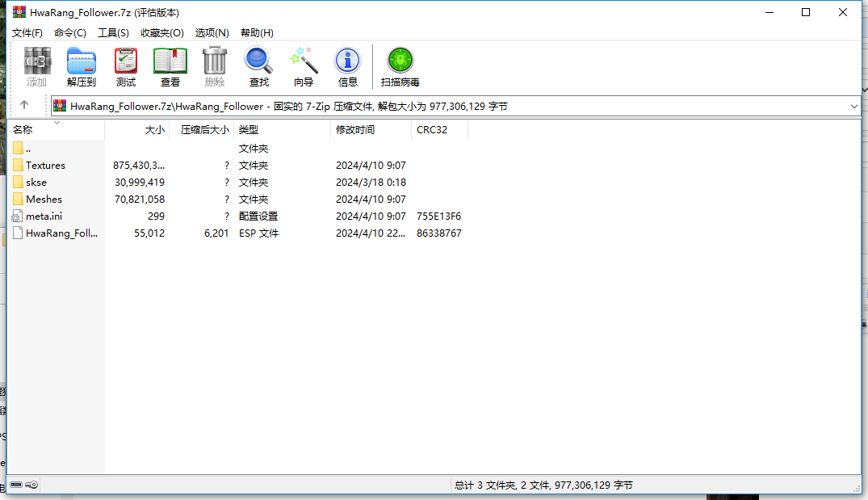868x500 pixels.
Task: Select the HwaRang_Foll... file name
Action: (x=61, y=233)
